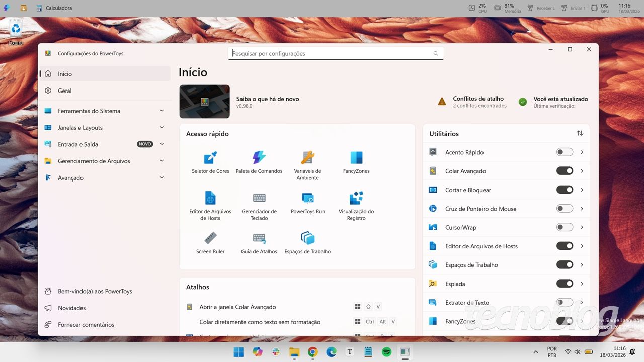Click the Fornecer comentários link
This screenshot has width=644, height=362.
pos(104,324)
